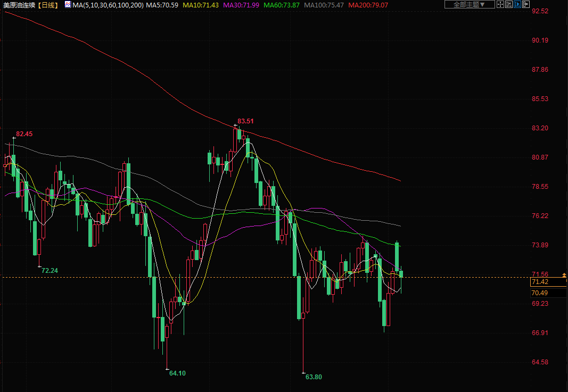Click the crosshair grid icon in top toolbar
The height and width of the screenshot is (392, 568).
[x=499, y=5]
